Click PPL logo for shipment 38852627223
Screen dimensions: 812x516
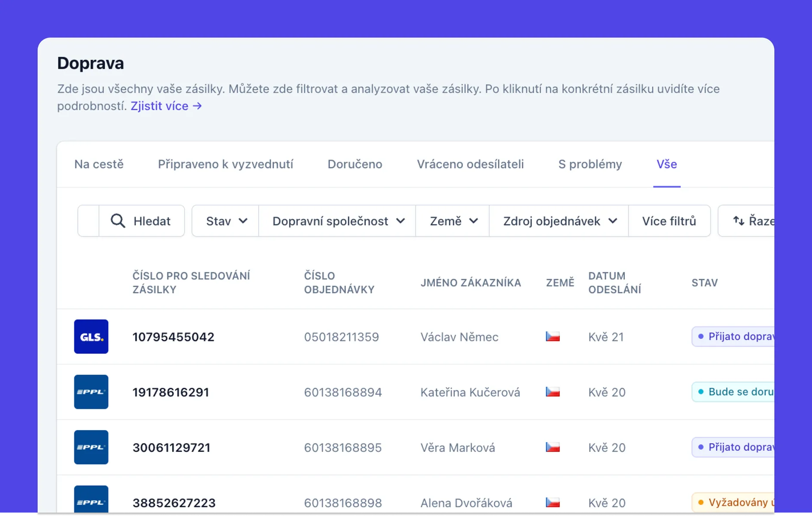[91, 501]
